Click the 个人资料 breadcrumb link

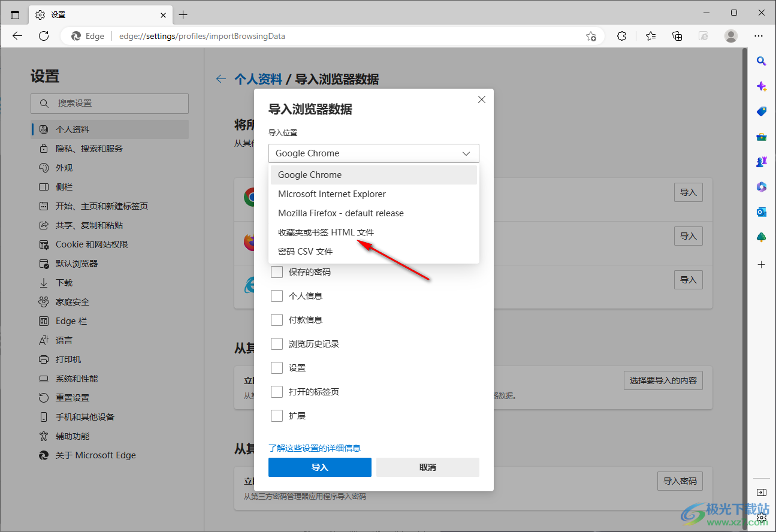pos(258,79)
